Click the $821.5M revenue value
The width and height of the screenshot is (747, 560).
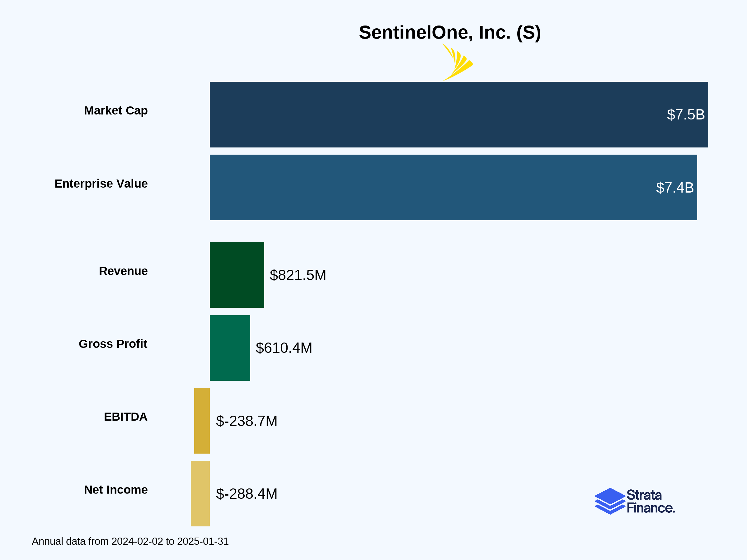[298, 275]
